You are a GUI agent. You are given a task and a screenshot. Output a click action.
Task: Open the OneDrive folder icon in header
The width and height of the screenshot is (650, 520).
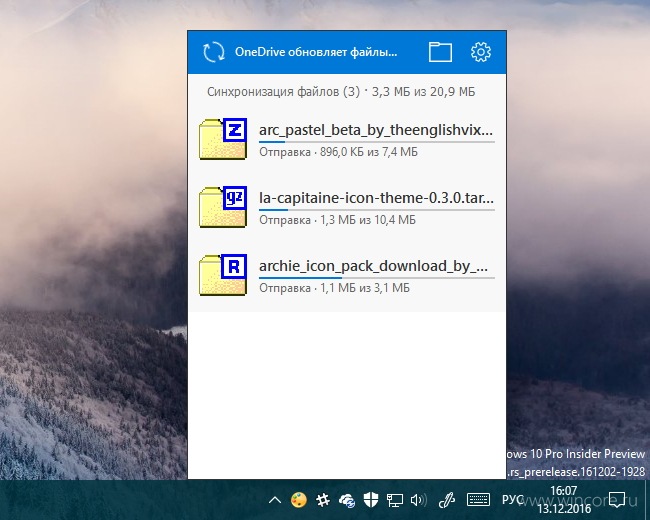click(x=440, y=52)
